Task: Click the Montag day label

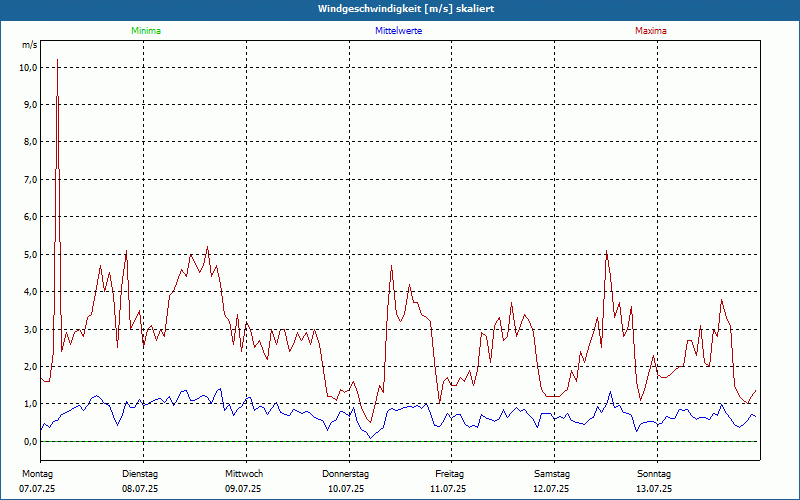Action: point(37,474)
